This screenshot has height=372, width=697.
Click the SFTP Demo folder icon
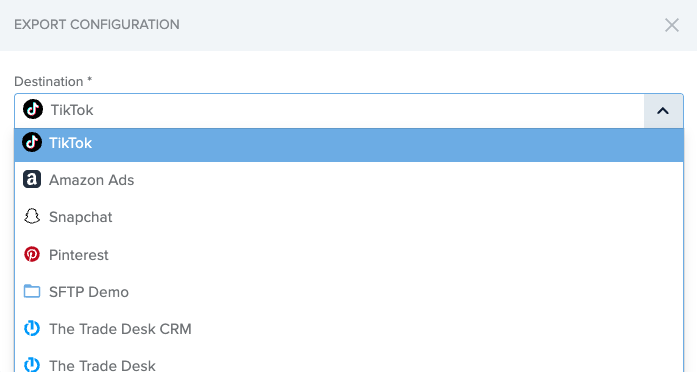(32, 292)
